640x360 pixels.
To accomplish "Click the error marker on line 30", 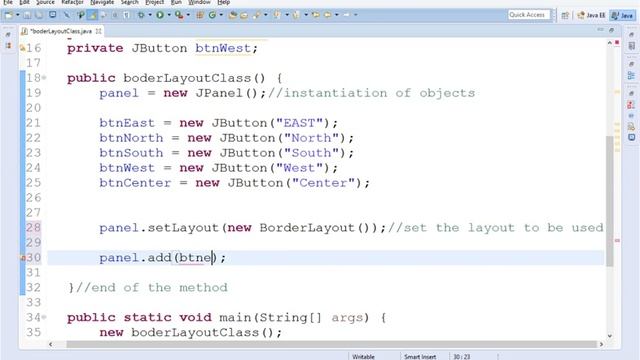I will coord(22,258).
